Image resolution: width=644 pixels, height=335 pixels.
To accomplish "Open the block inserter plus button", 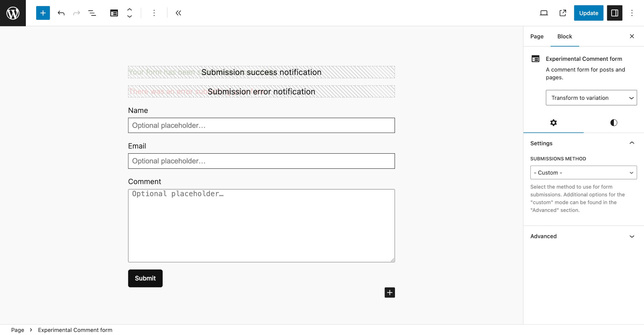I will [x=43, y=13].
